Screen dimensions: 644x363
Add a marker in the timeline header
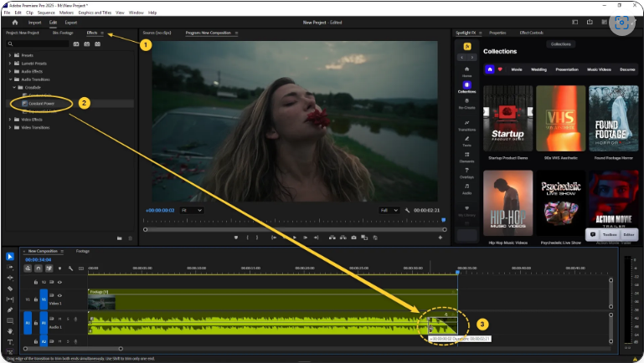[x=59, y=268]
